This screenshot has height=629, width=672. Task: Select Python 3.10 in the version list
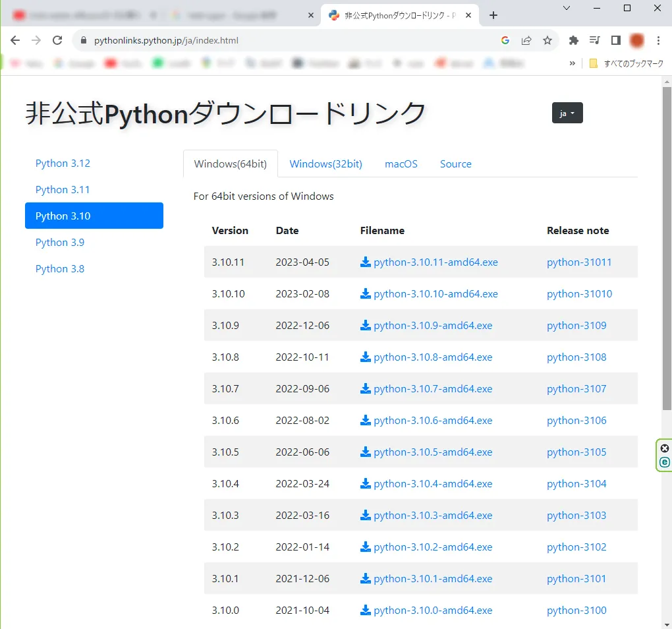(x=94, y=216)
